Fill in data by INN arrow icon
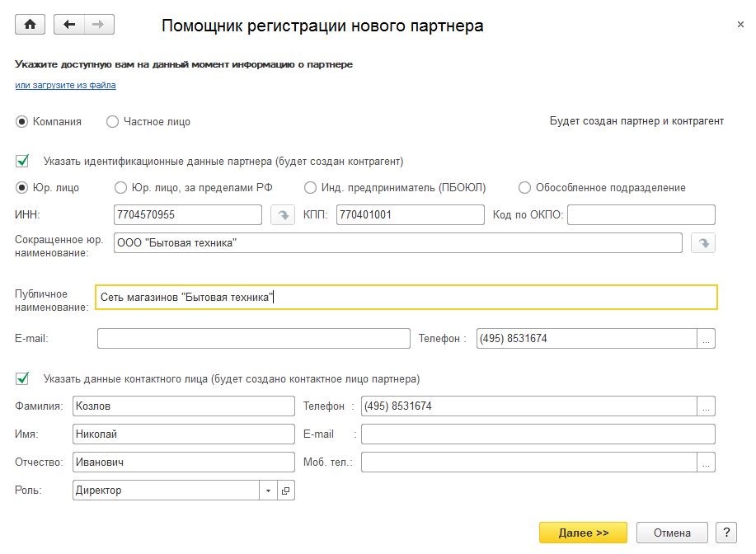The width and height of the screenshot is (756, 554). [283, 215]
